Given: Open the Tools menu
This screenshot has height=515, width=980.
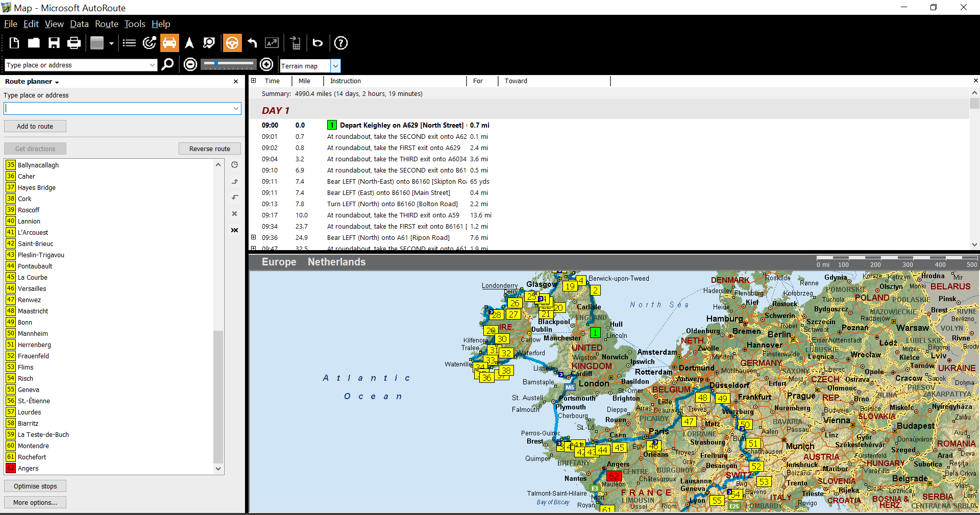Looking at the screenshot, I should coord(135,24).
